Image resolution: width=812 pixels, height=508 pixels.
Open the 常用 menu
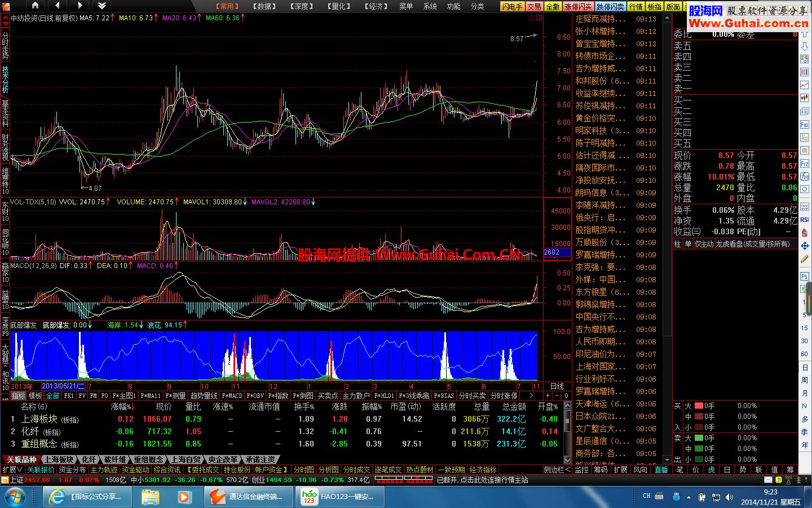227,6
